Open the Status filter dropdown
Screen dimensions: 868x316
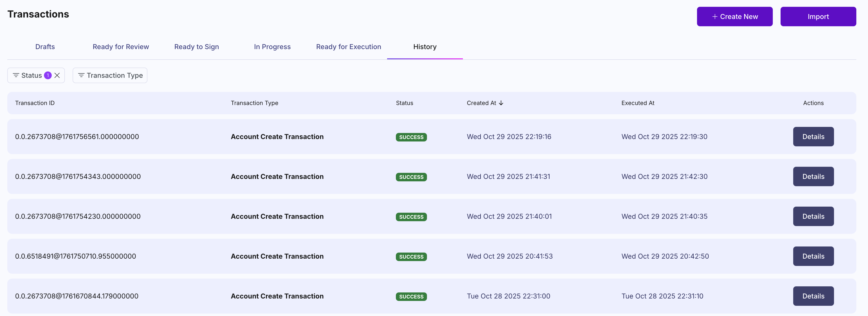click(31, 75)
